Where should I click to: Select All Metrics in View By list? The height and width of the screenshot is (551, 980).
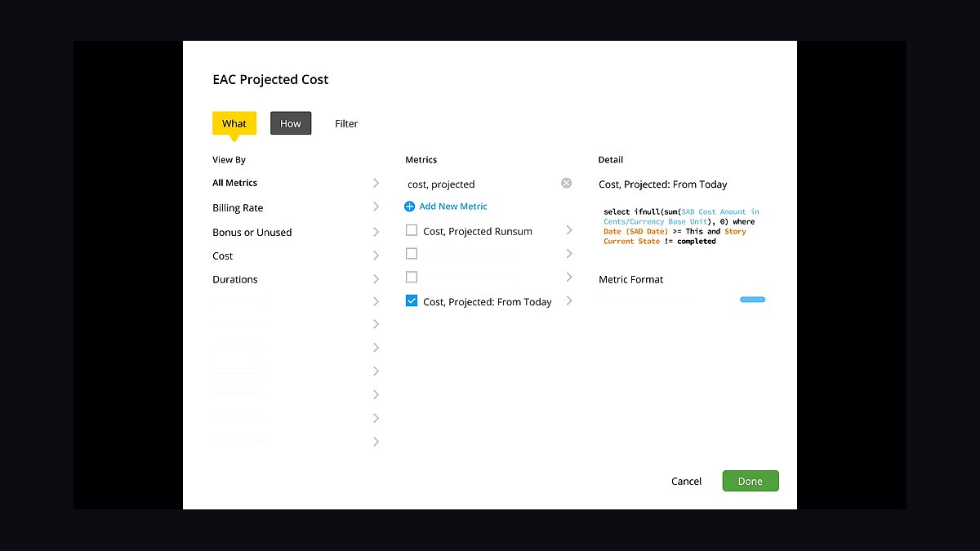click(x=235, y=183)
